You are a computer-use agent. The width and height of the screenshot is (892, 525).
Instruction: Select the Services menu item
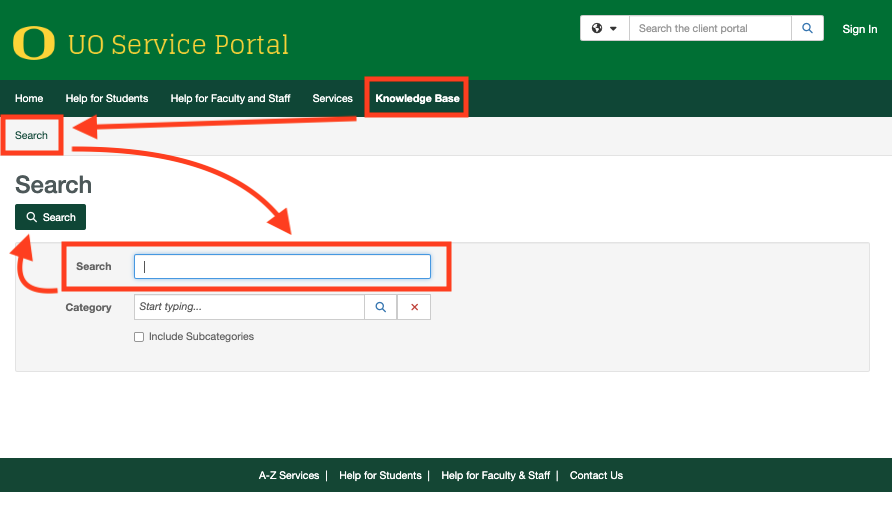(332, 98)
